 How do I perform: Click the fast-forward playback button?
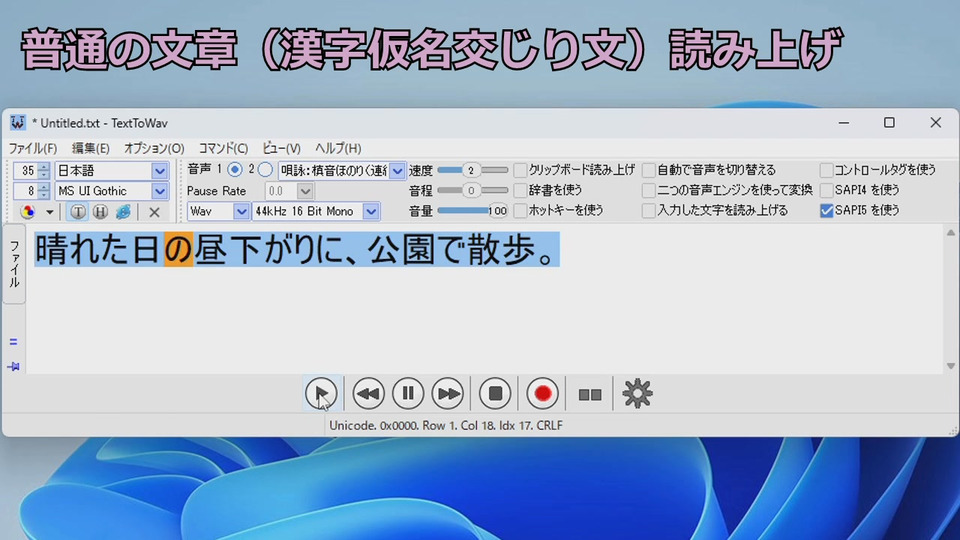tap(448, 394)
